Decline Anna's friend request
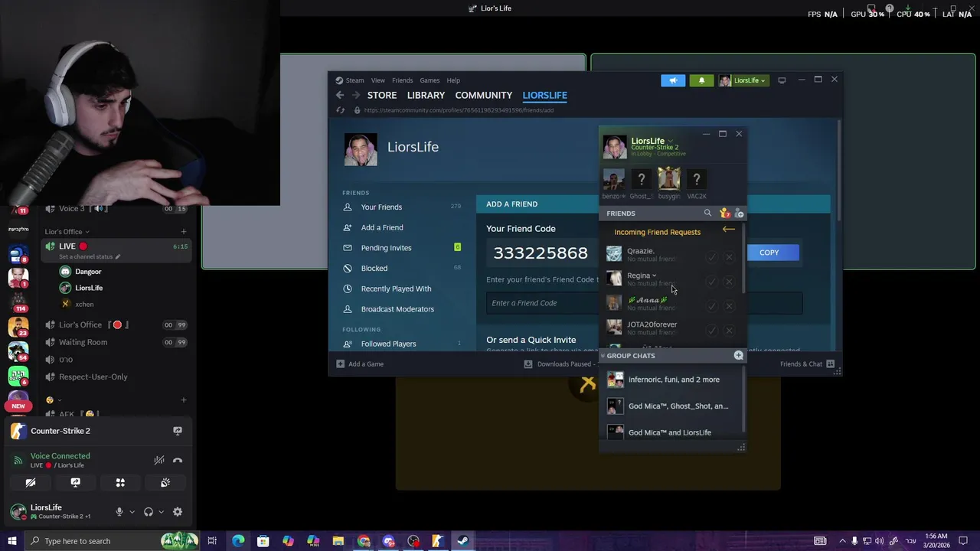Viewport: 980px width, 551px height. pyautogui.click(x=729, y=306)
